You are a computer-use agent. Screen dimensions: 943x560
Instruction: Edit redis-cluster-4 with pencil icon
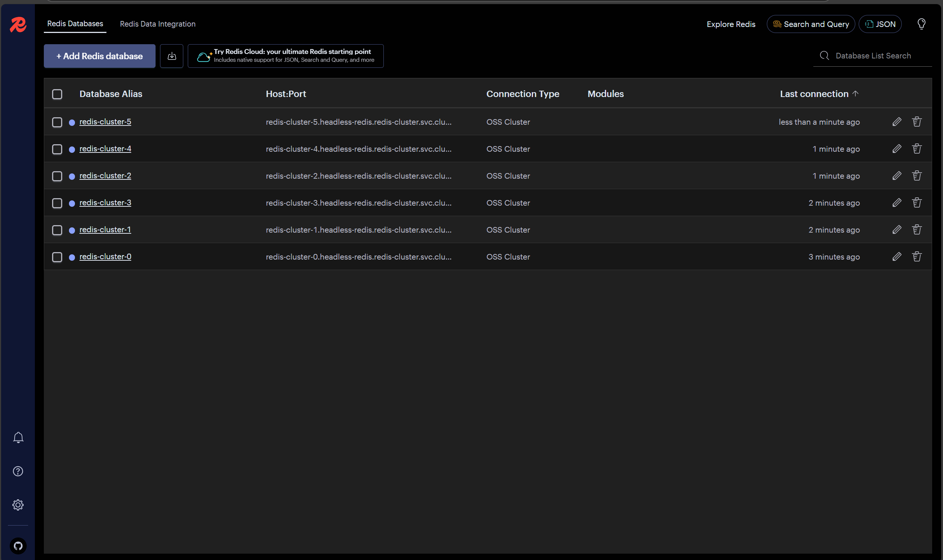pyautogui.click(x=897, y=149)
